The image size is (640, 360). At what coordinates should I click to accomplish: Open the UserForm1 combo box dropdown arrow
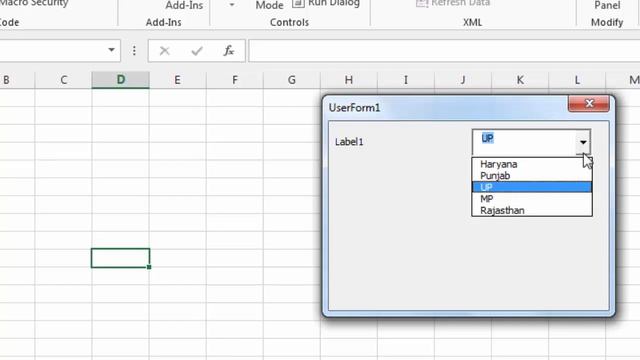point(583,142)
